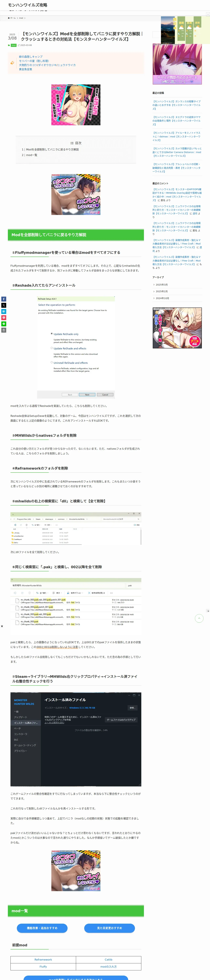Share the article on X
Viewport: 210px width, 980px height.
click(x=3, y=305)
